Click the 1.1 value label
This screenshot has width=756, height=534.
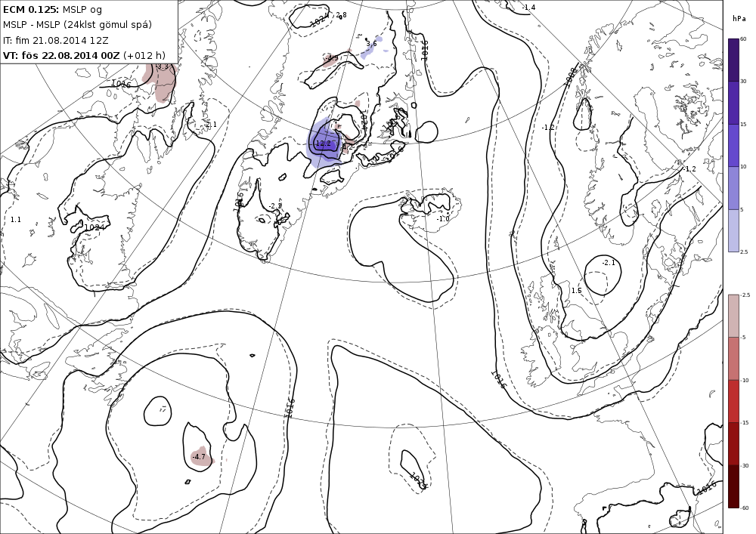(x=15, y=220)
